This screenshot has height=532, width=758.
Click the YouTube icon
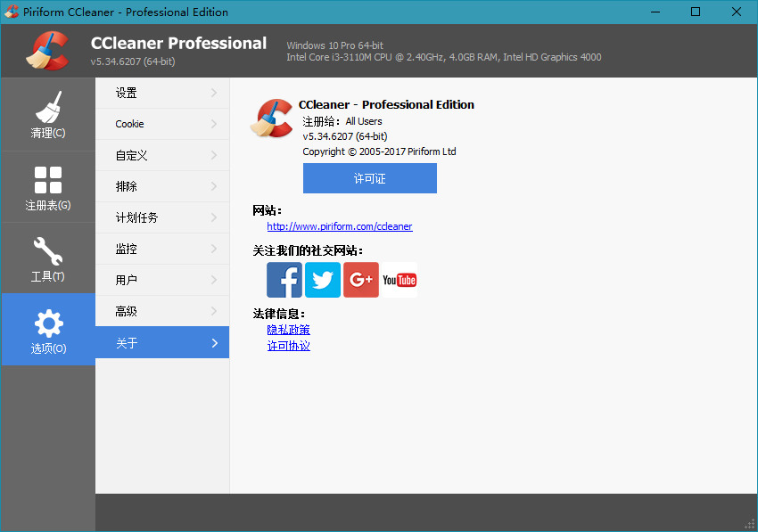[400, 280]
